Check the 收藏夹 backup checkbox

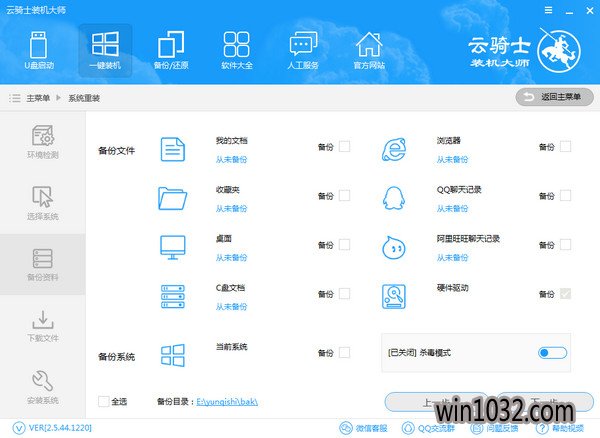click(x=344, y=195)
